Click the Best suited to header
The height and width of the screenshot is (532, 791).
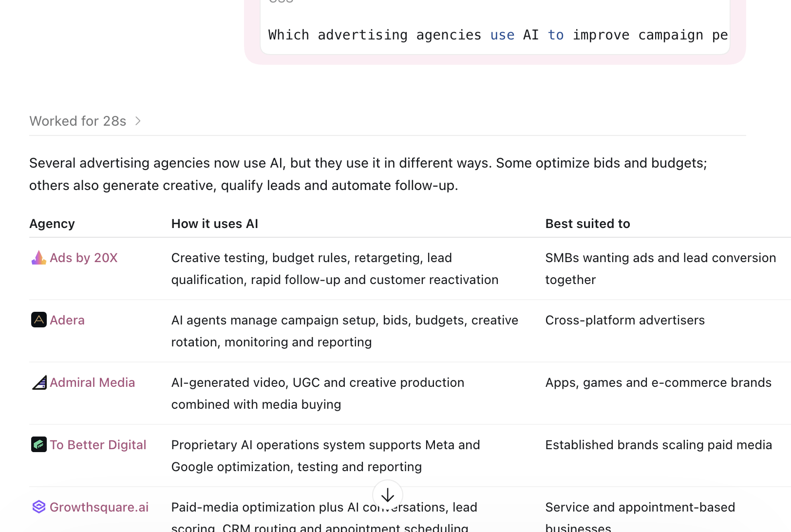[x=588, y=224]
